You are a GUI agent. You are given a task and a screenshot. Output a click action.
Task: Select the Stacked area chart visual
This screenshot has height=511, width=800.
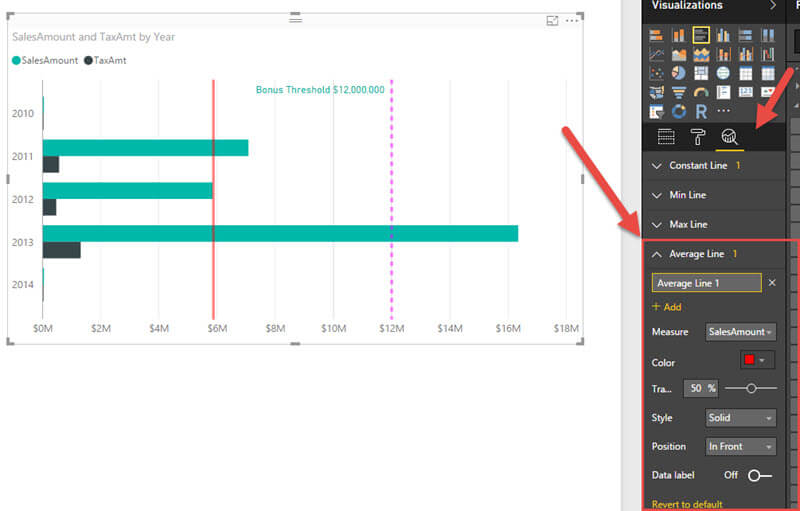(x=701, y=54)
